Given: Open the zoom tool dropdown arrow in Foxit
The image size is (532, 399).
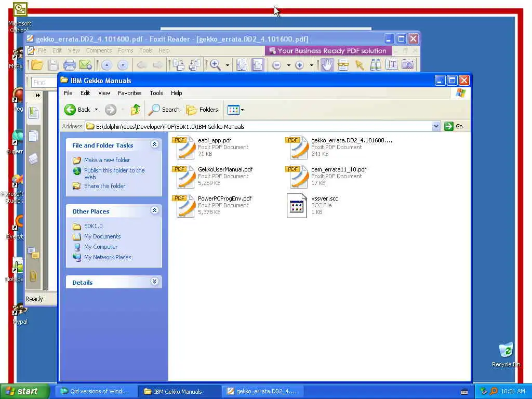Looking at the screenshot, I should point(228,65).
